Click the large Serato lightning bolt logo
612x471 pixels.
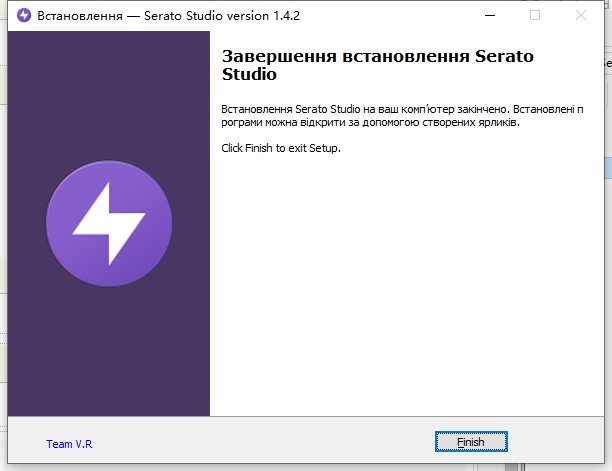point(109,224)
